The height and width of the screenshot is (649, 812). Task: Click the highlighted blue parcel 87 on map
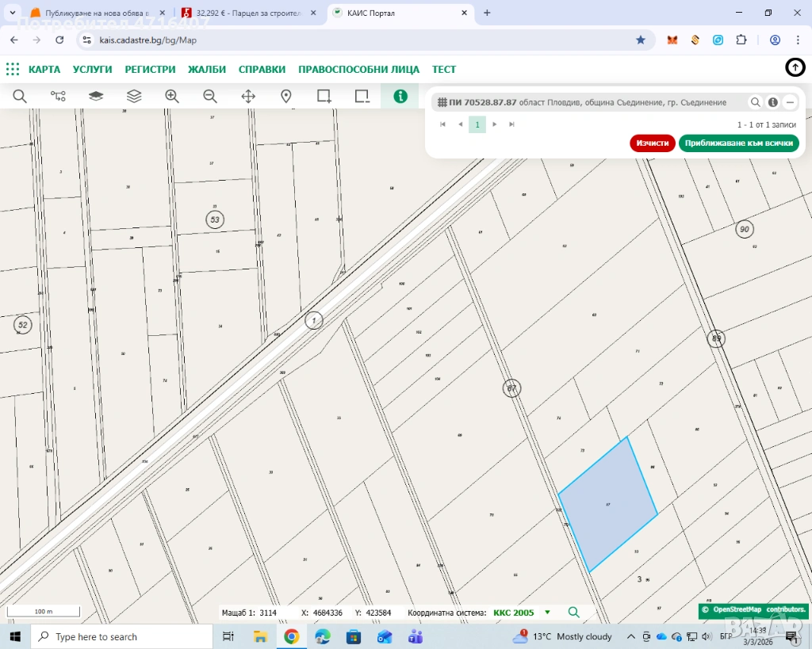pyautogui.click(x=608, y=504)
